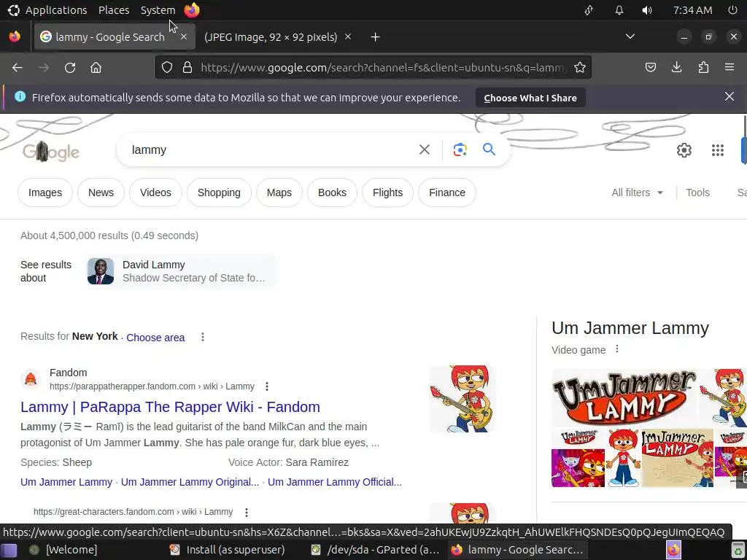Open the Firefox home page
This screenshot has height=560, width=747.
(96, 68)
